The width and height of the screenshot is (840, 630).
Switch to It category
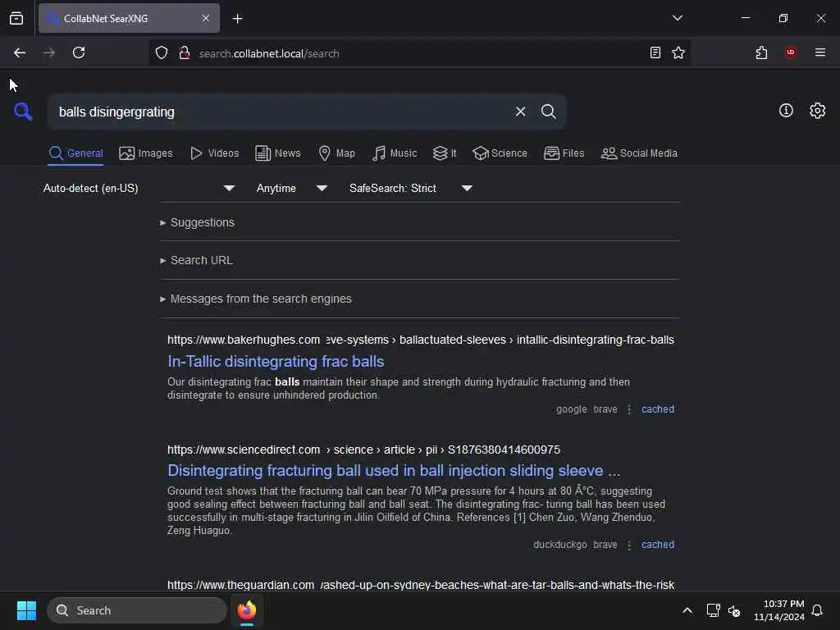[x=445, y=153]
